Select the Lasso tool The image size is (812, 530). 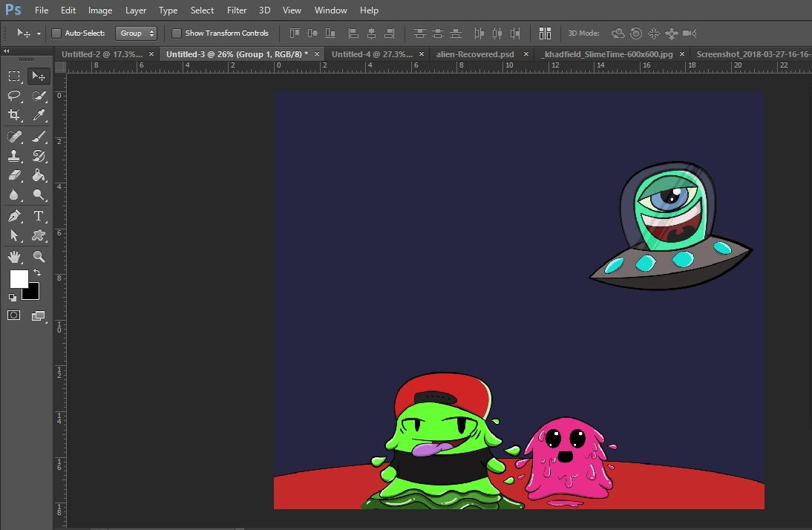click(14, 95)
